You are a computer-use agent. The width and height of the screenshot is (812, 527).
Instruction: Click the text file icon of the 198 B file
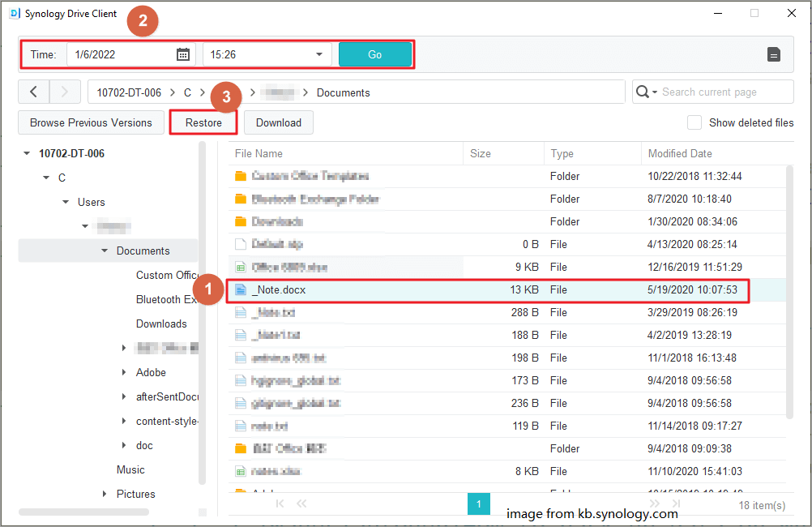coord(241,358)
